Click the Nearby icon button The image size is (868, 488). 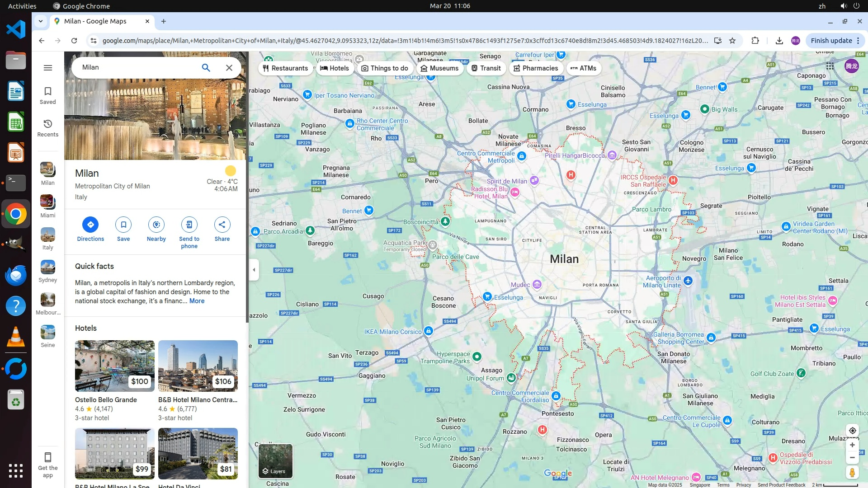tap(156, 225)
